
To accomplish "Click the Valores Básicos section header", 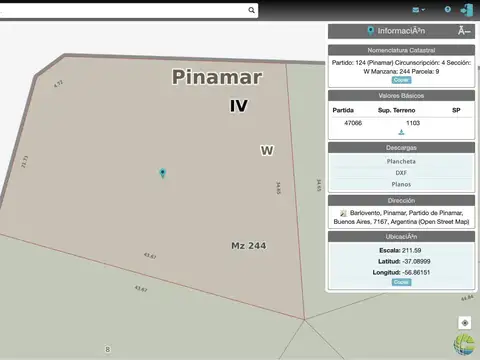I will point(401,96).
